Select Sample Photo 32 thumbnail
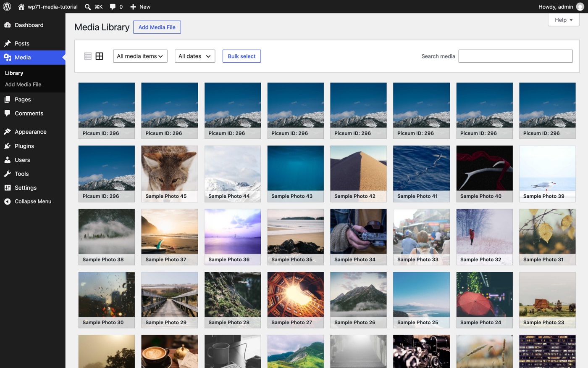588x368 pixels. [x=485, y=237]
